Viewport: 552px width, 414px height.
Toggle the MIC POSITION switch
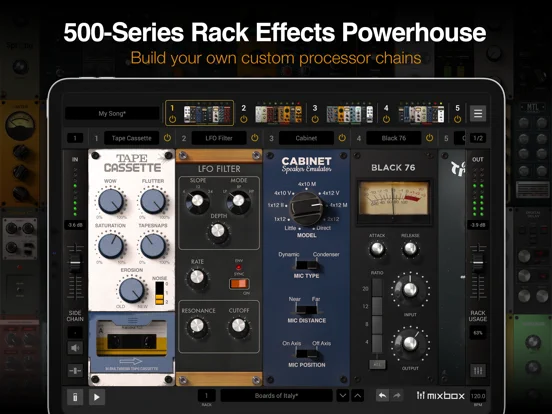[306, 354]
